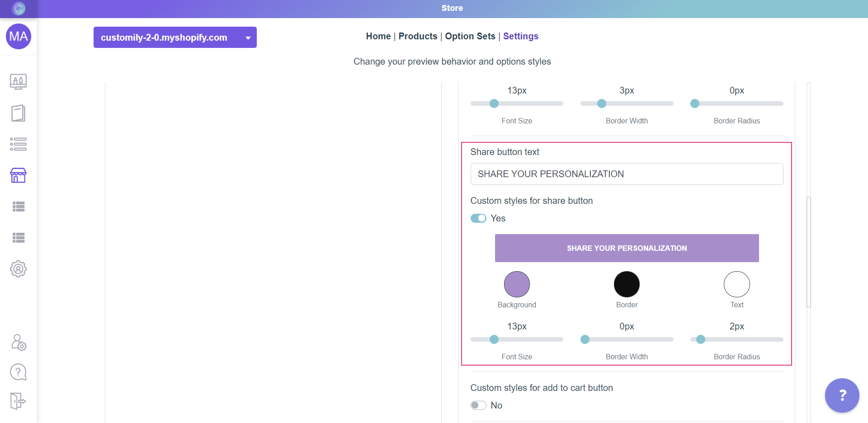This screenshot has width=868, height=423.
Task: Switch to the Option Sets tab
Action: click(470, 36)
